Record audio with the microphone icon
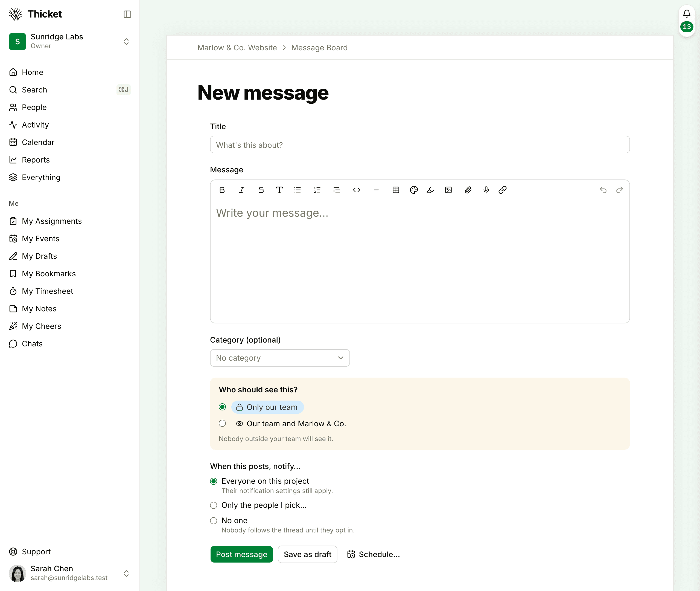This screenshot has height=591, width=700. point(486,190)
